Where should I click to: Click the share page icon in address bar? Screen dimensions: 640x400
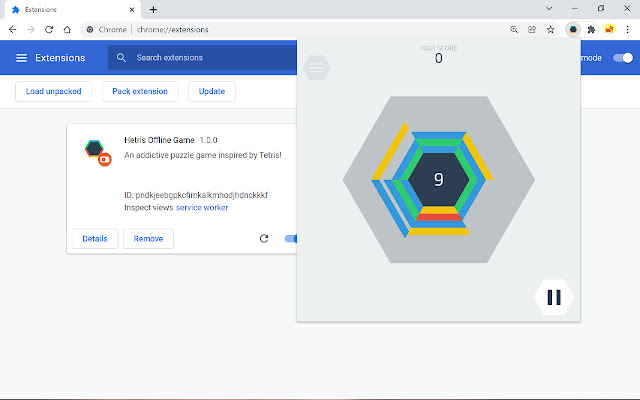532,29
